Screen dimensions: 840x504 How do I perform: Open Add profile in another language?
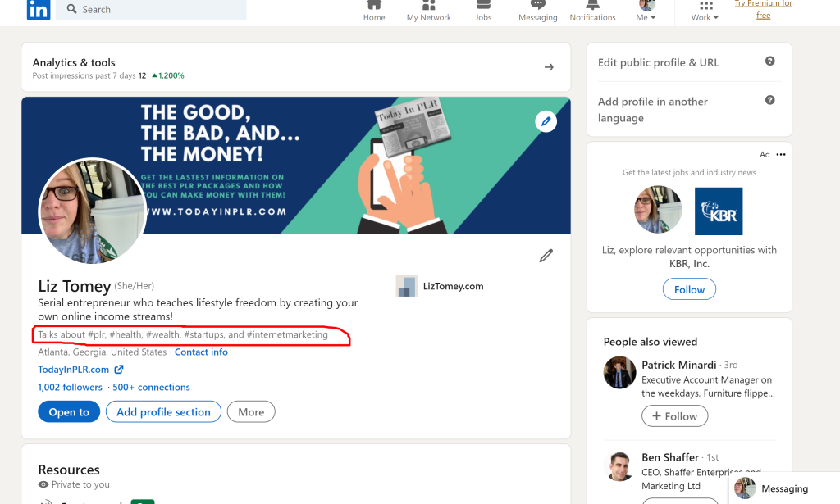653,110
